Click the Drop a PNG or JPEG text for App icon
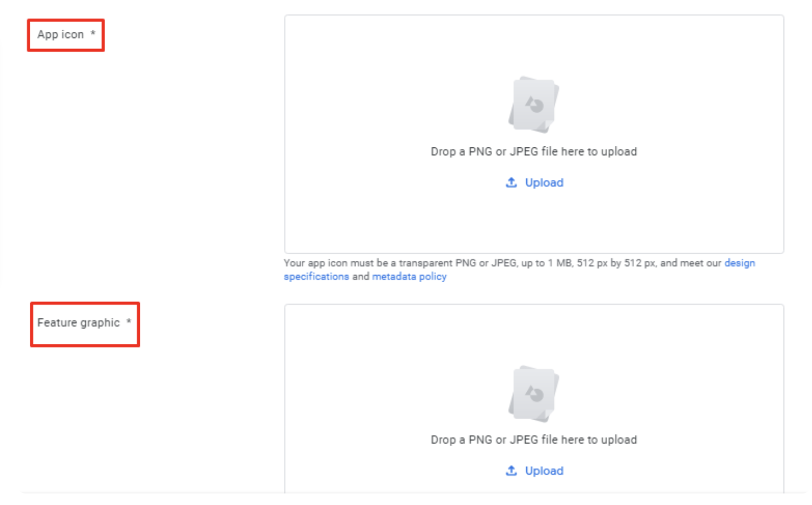Screen dimensions: 812x505 pyautogui.click(x=533, y=151)
